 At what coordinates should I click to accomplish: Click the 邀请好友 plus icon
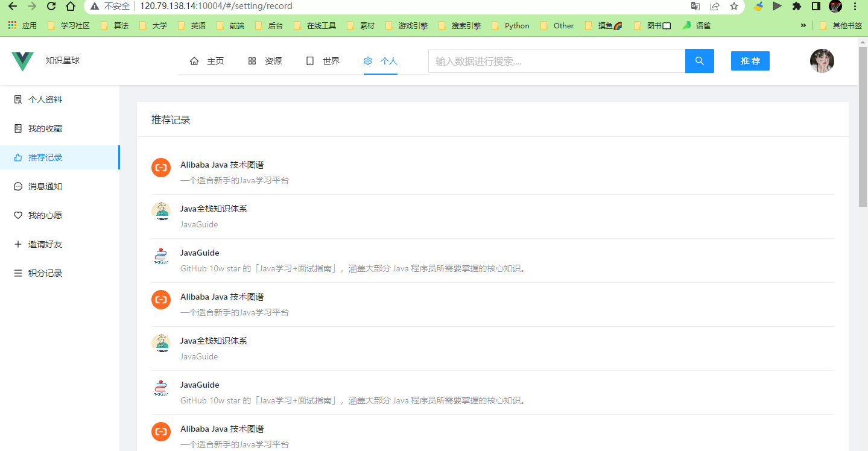tap(18, 244)
